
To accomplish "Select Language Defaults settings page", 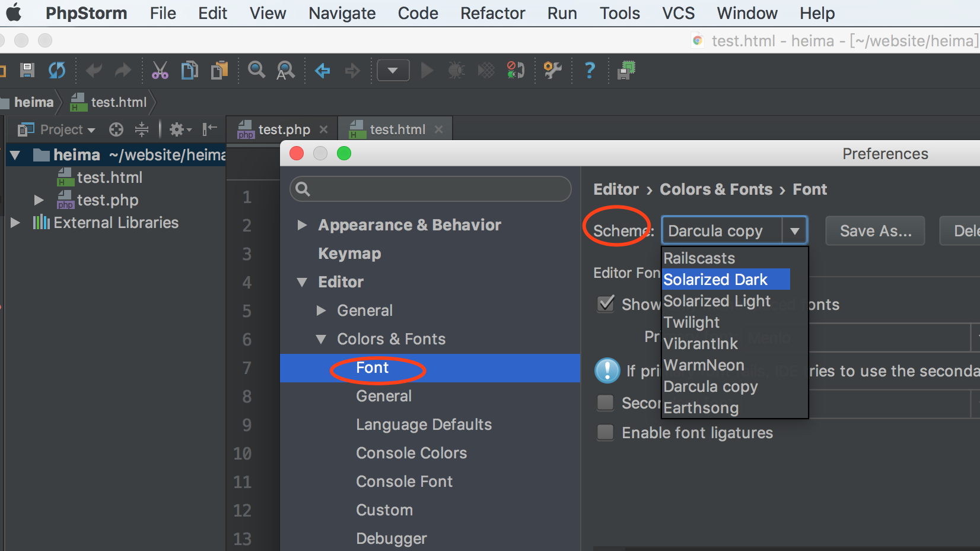I will [424, 425].
